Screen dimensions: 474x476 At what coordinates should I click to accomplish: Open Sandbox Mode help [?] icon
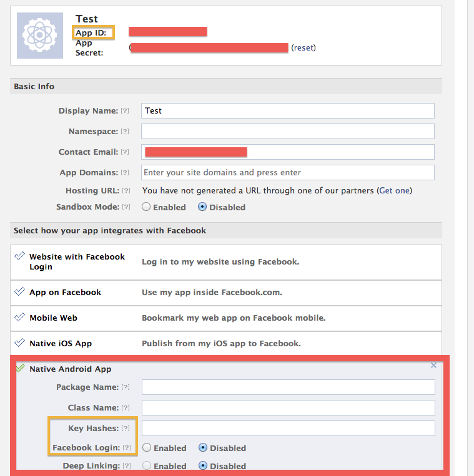tap(126, 206)
